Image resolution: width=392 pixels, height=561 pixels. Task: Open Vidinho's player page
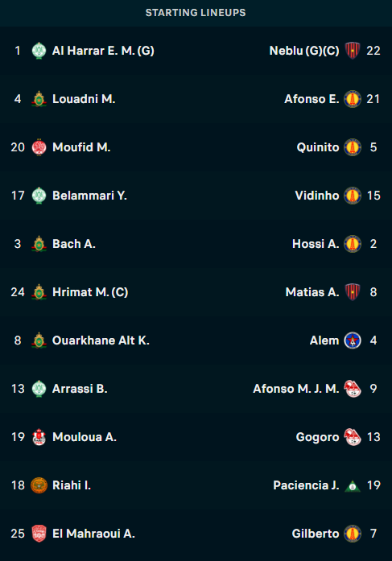point(317,196)
